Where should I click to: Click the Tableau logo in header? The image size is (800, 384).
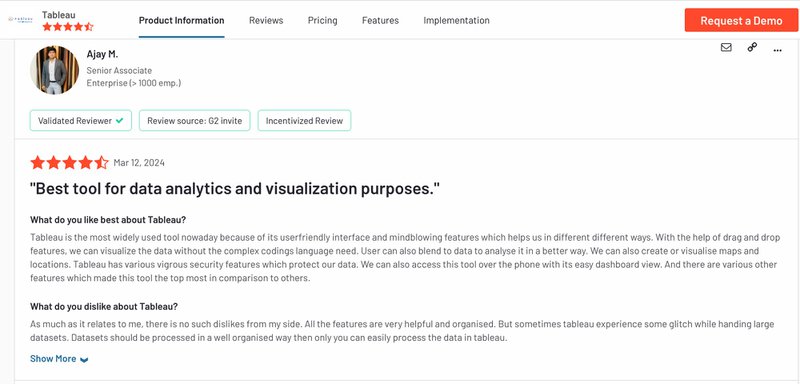21,19
